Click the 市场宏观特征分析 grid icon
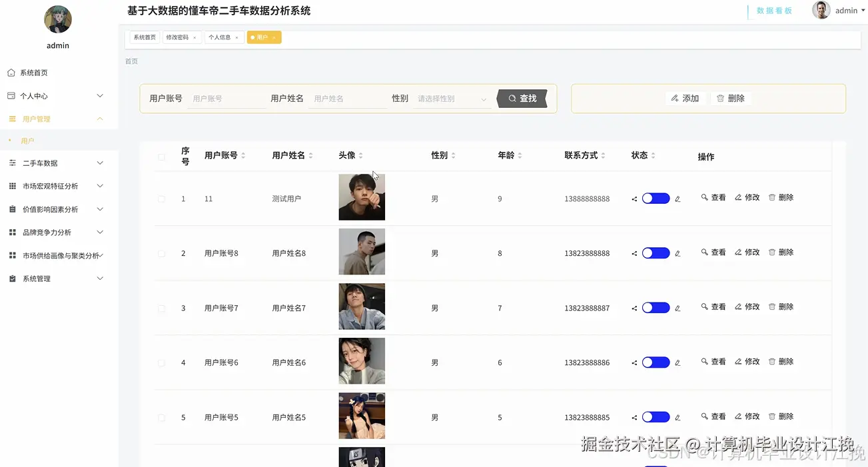Viewport: 868px width, 467px height. click(x=13, y=187)
